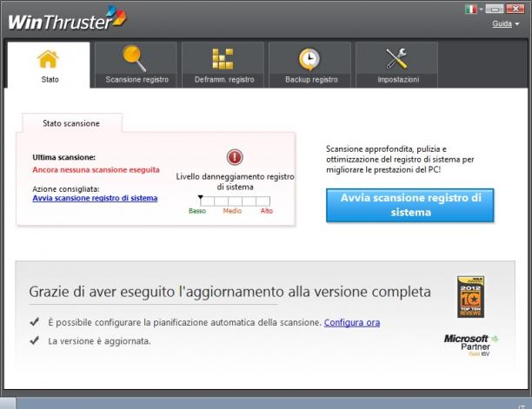Open the Impostazioni tab label

tap(398, 80)
